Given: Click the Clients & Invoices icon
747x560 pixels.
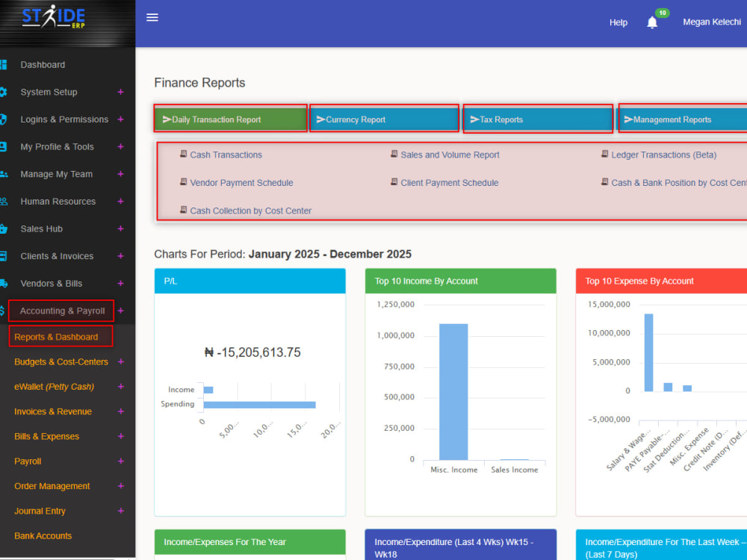Looking at the screenshot, I should coord(3,256).
